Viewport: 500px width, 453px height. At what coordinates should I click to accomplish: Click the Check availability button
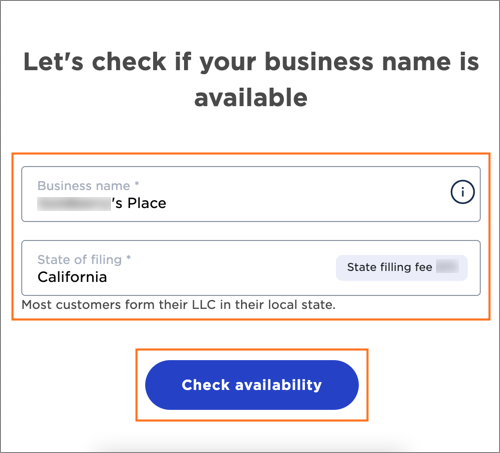point(252,385)
